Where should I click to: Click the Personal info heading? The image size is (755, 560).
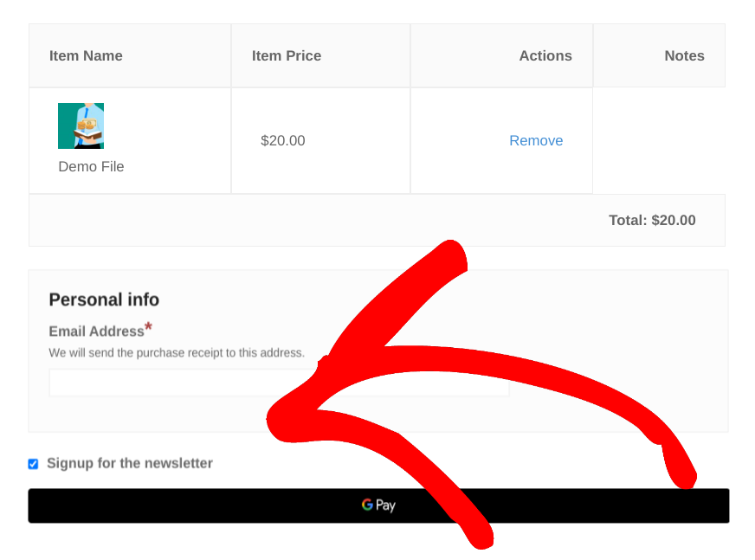(104, 299)
